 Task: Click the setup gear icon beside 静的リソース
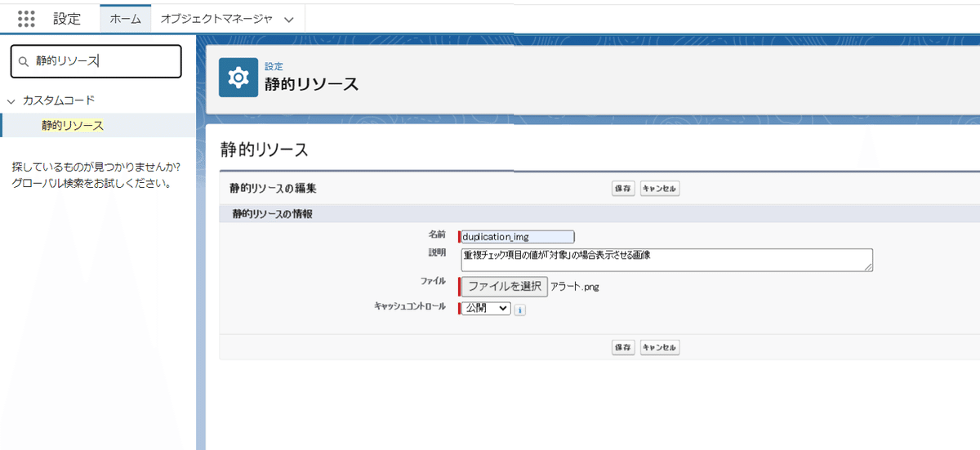(x=238, y=78)
